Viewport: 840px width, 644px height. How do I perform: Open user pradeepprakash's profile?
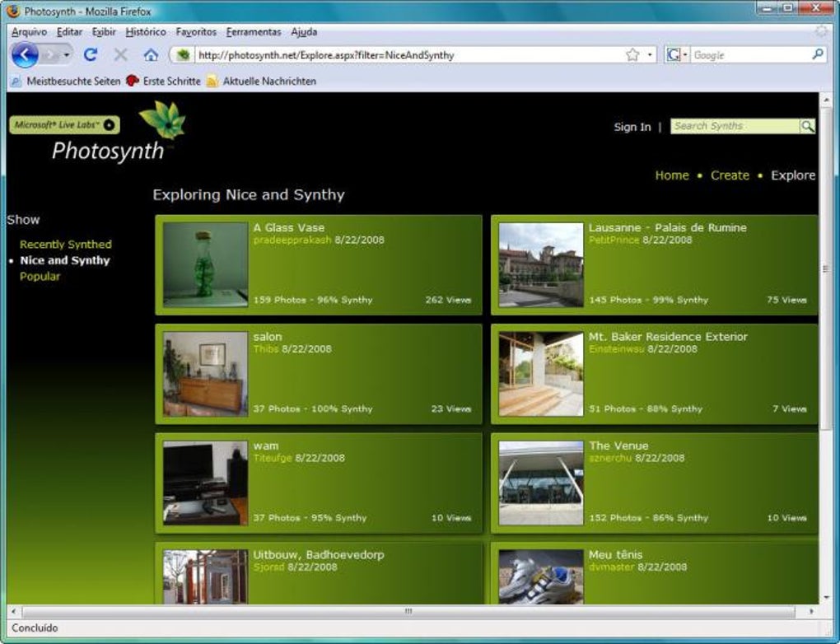point(292,240)
